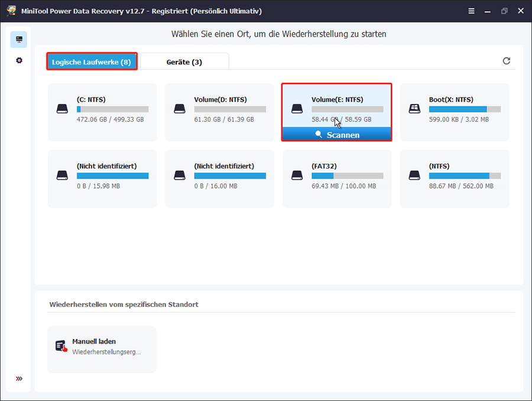
Task: Start scanning Volume E with the Scannen button
Action: (x=336, y=134)
